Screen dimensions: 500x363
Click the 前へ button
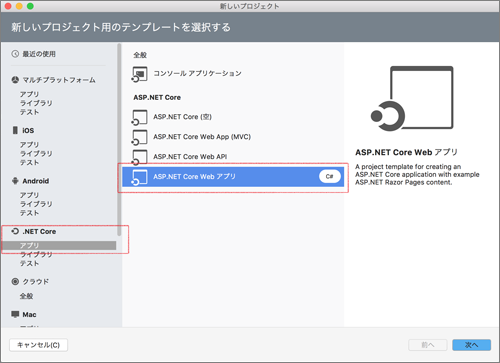tap(428, 345)
